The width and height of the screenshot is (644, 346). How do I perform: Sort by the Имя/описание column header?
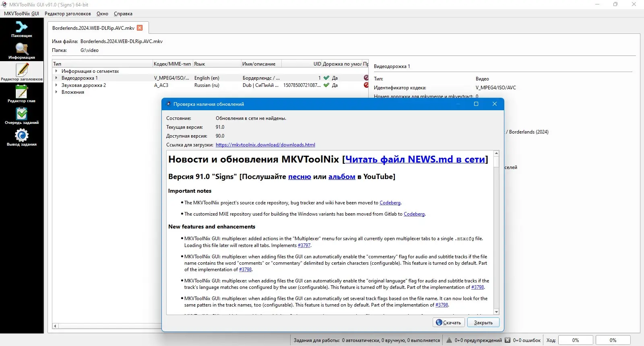coord(261,64)
